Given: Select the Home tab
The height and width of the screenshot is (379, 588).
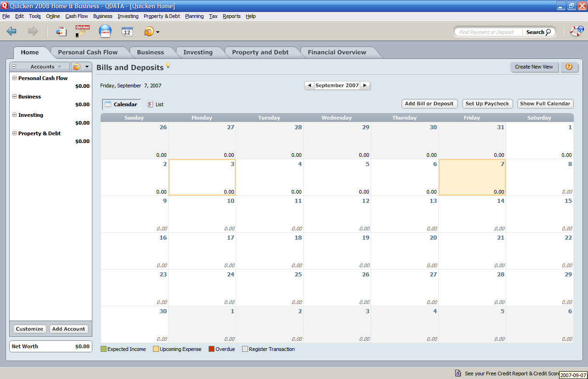Looking at the screenshot, I should tap(30, 52).
